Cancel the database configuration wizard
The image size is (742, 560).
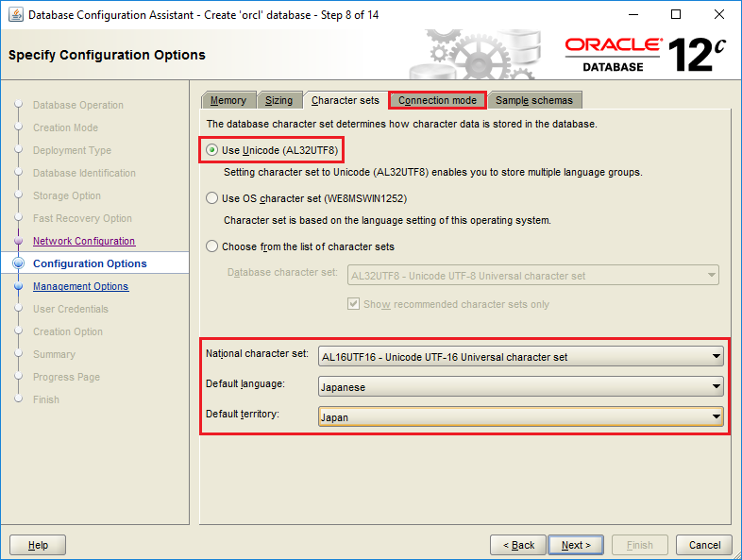(x=704, y=545)
